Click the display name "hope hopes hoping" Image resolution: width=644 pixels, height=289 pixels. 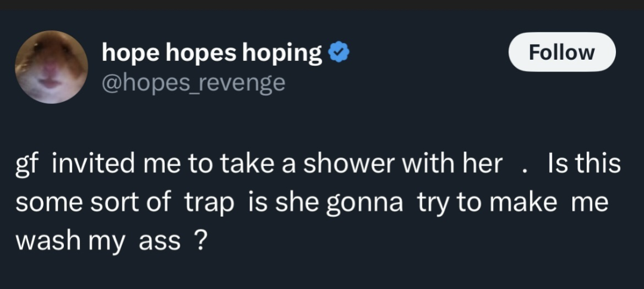[212, 53]
